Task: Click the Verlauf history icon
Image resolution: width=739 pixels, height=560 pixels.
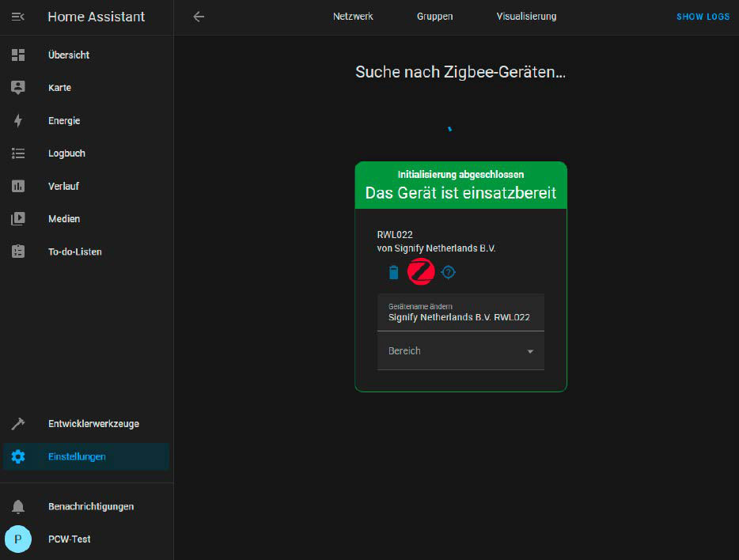Action: click(17, 186)
